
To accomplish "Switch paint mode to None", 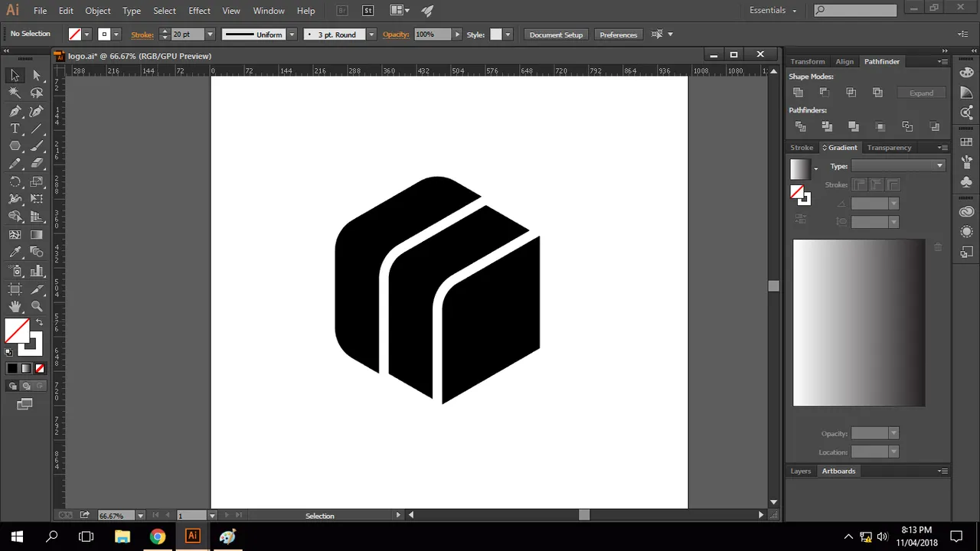I will 39,368.
